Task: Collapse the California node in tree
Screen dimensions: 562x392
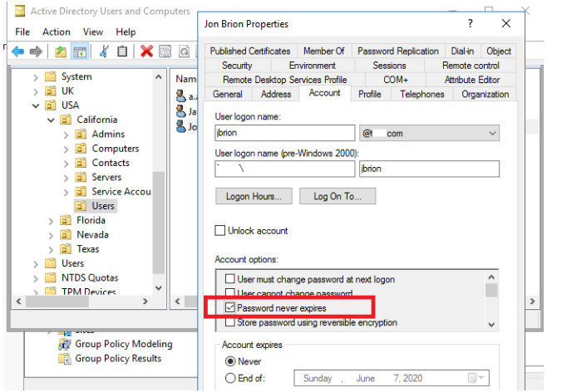Action: point(51,120)
